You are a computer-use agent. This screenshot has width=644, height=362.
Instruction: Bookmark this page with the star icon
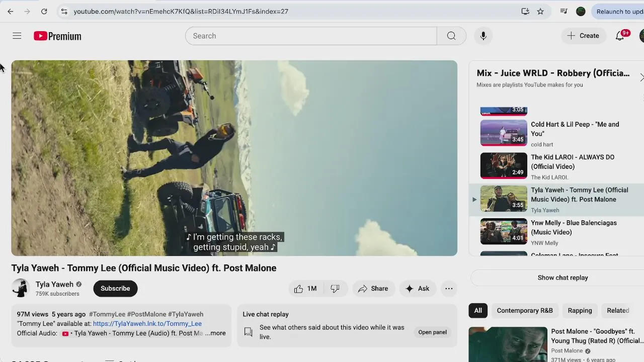[x=540, y=11]
